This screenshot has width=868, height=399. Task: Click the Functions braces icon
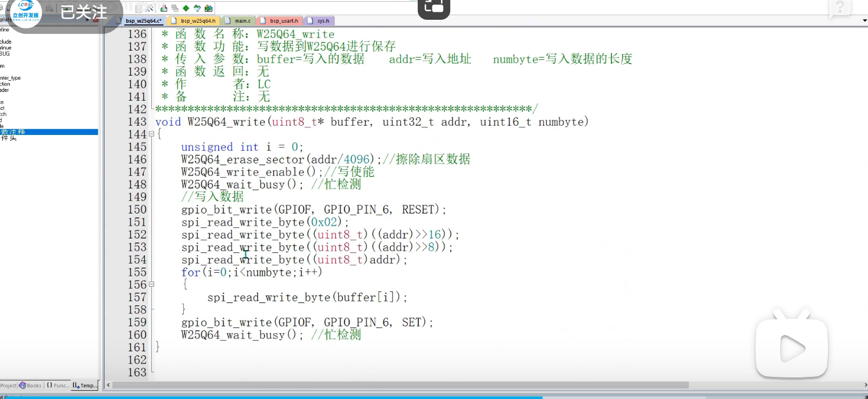[x=49, y=385]
